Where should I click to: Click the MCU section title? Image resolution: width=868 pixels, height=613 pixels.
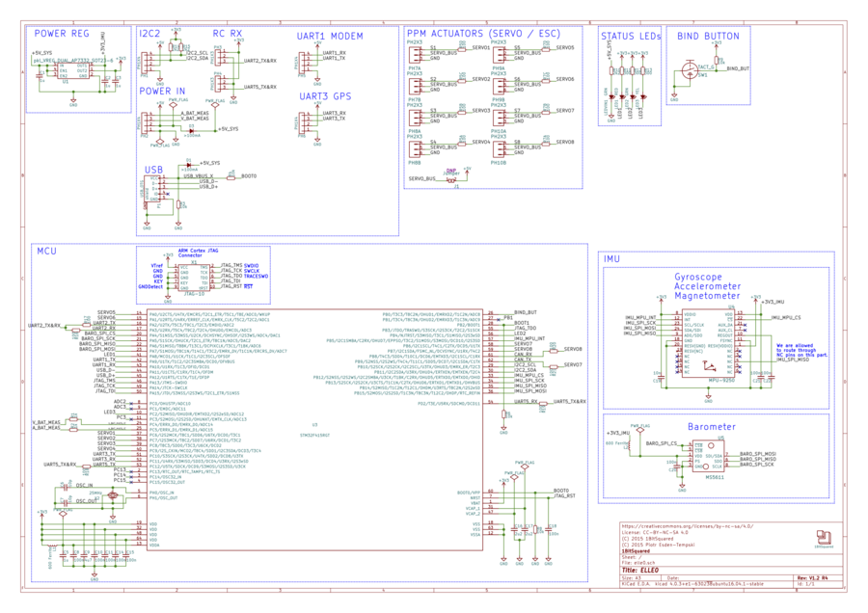click(x=46, y=252)
